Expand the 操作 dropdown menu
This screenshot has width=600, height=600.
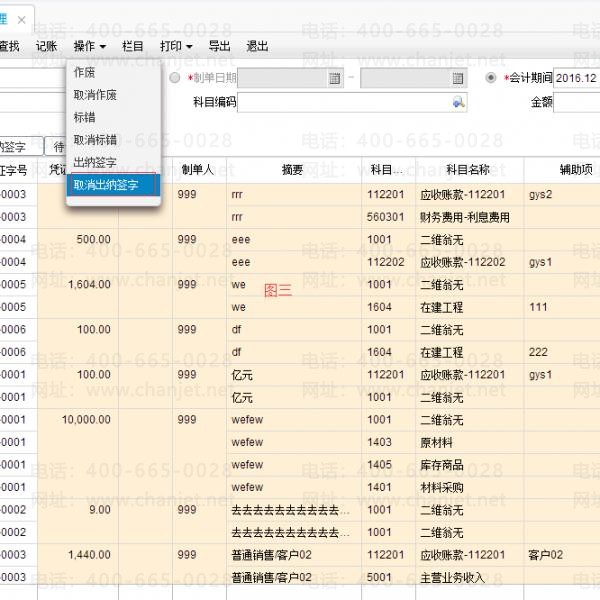point(90,46)
